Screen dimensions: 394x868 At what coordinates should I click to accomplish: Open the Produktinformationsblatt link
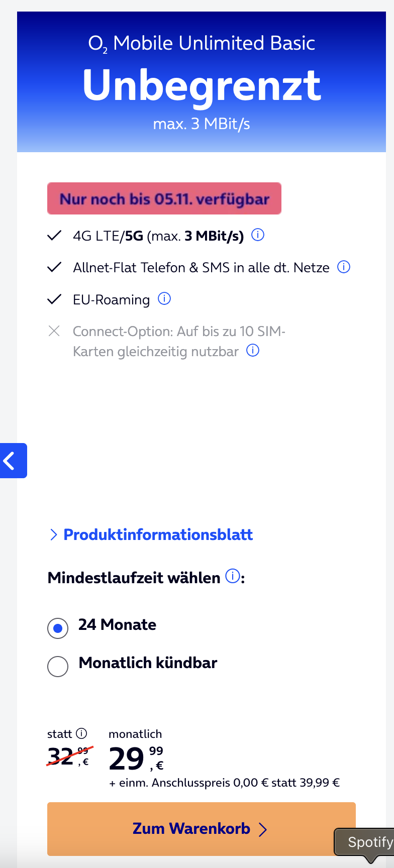(158, 535)
